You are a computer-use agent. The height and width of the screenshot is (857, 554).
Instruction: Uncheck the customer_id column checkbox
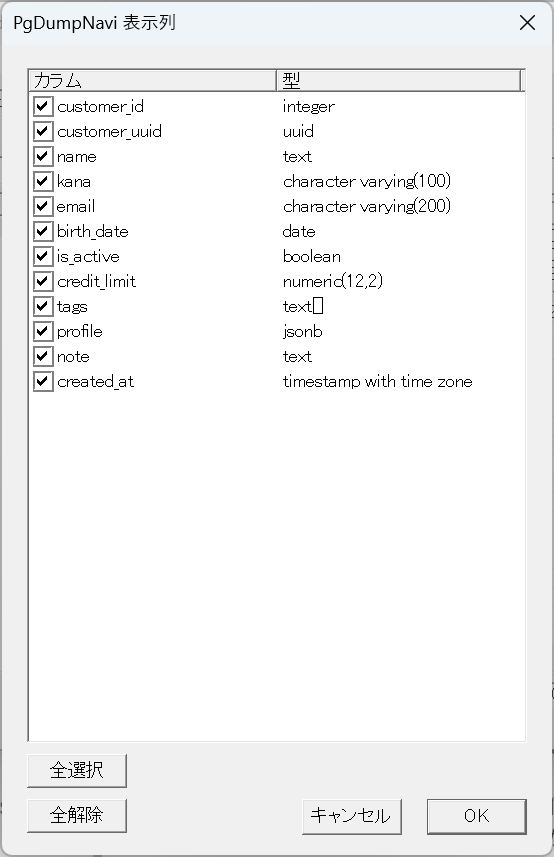coord(43,106)
